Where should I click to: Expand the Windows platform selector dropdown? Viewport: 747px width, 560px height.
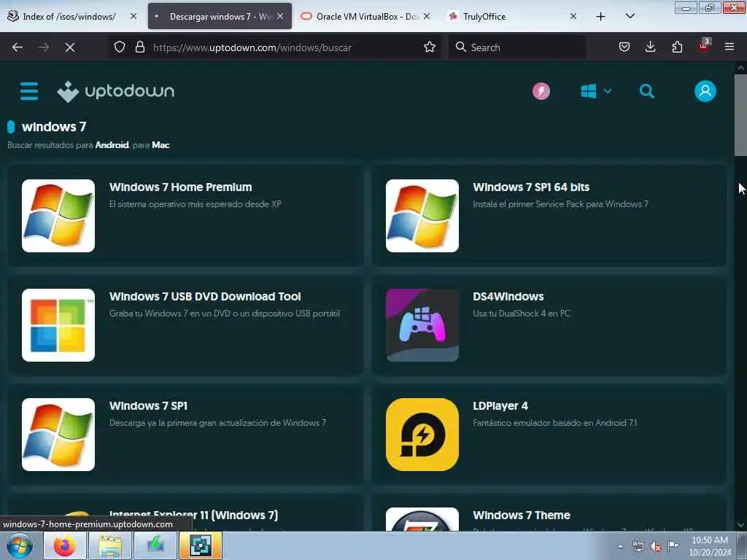[x=596, y=91]
